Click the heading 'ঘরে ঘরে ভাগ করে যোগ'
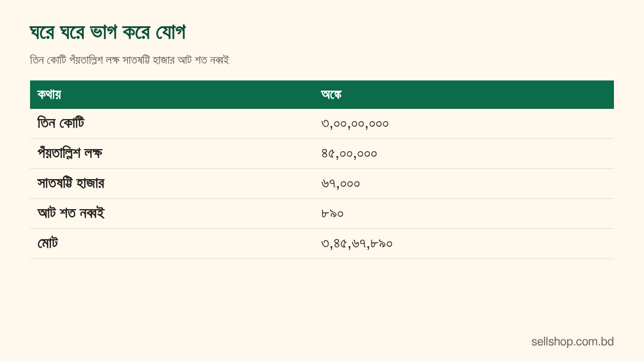Image resolution: width=644 pixels, height=362 pixels. 108,33
